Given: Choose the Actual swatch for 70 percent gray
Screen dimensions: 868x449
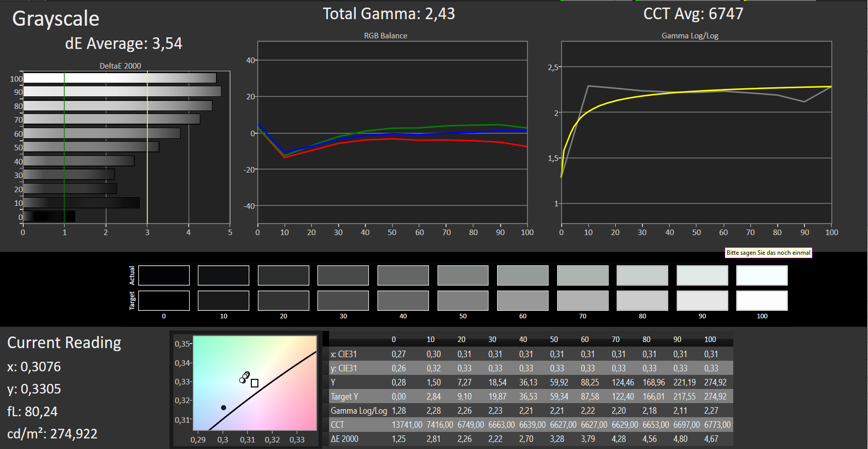Looking at the screenshot, I should point(583,275).
